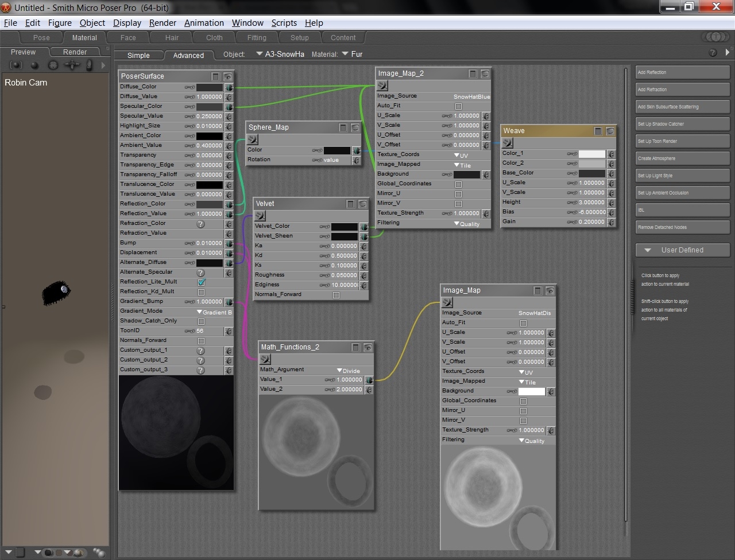Open the Scripts menu
735x560 pixels.
(284, 23)
